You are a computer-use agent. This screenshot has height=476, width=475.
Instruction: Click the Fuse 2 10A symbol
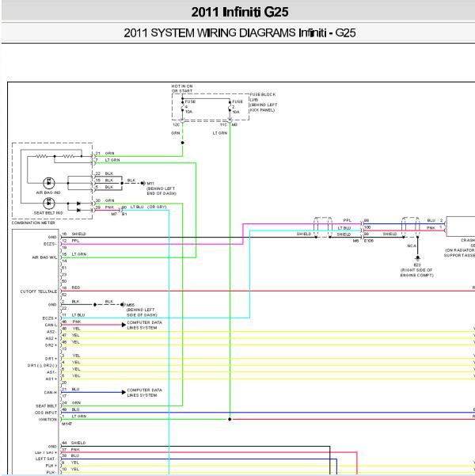230,107
